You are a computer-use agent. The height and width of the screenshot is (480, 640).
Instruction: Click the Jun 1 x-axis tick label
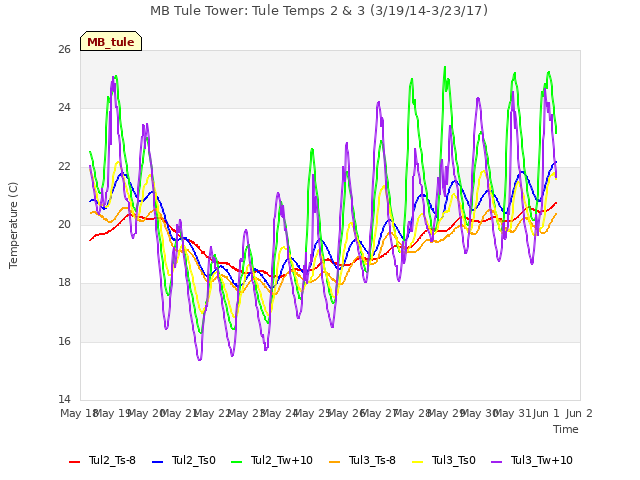click(x=546, y=413)
